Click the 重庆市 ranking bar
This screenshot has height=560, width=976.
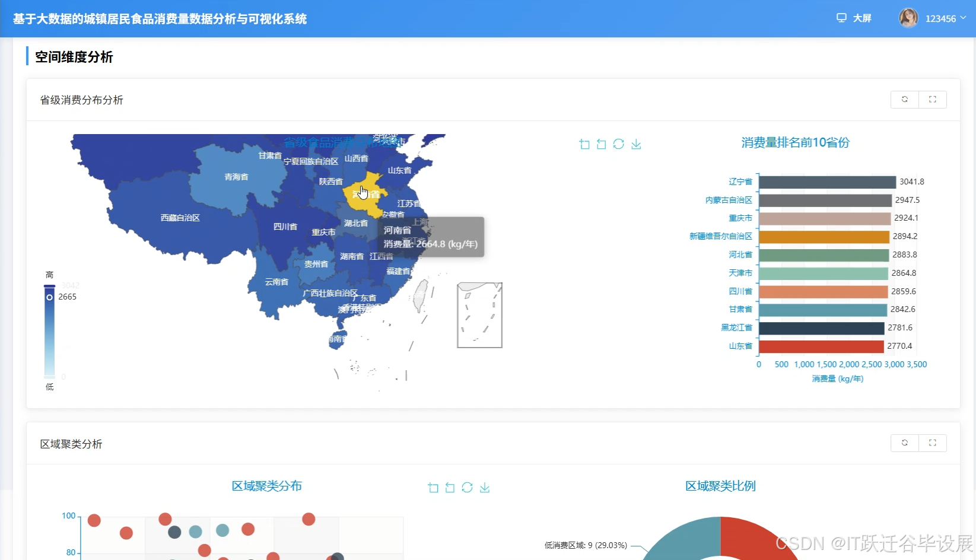click(x=825, y=218)
